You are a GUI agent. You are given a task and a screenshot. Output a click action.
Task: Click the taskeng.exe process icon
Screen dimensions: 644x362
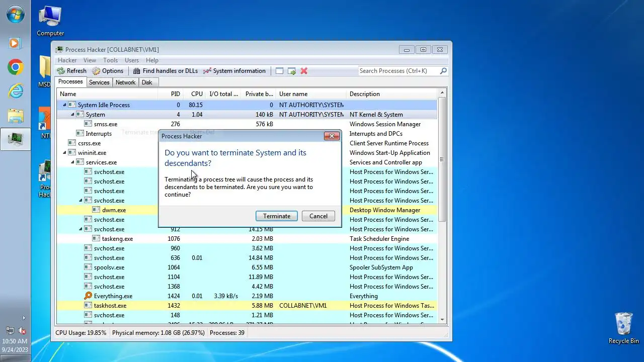pyautogui.click(x=96, y=239)
